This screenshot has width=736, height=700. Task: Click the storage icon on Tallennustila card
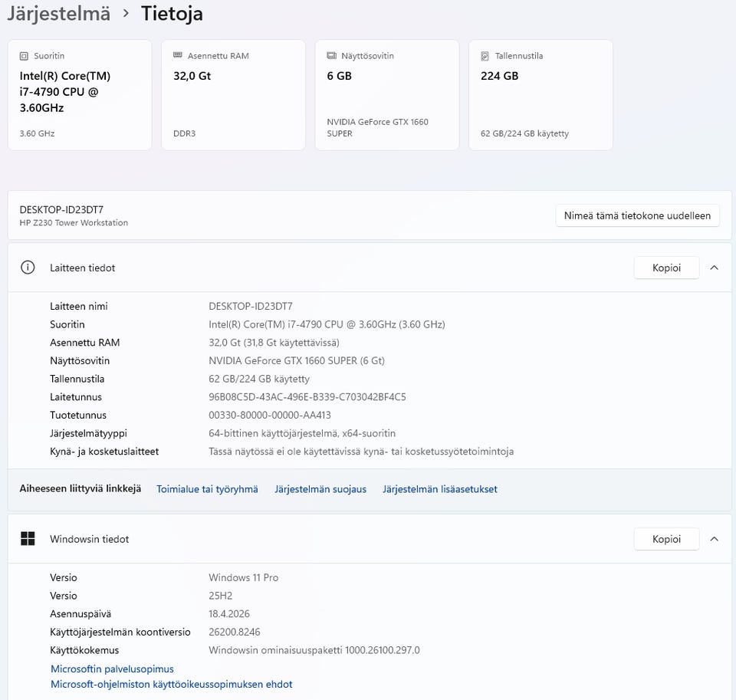point(485,56)
